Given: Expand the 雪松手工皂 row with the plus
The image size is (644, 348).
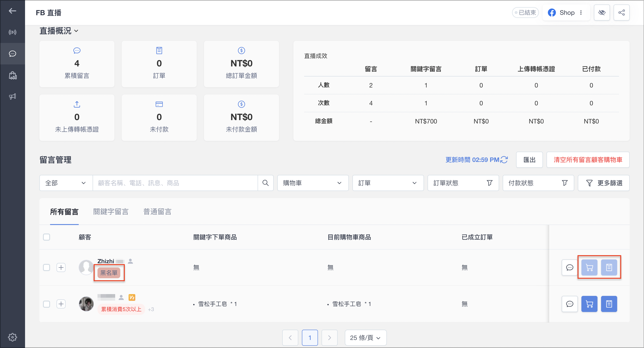Looking at the screenshot, I should coord(61,304).
